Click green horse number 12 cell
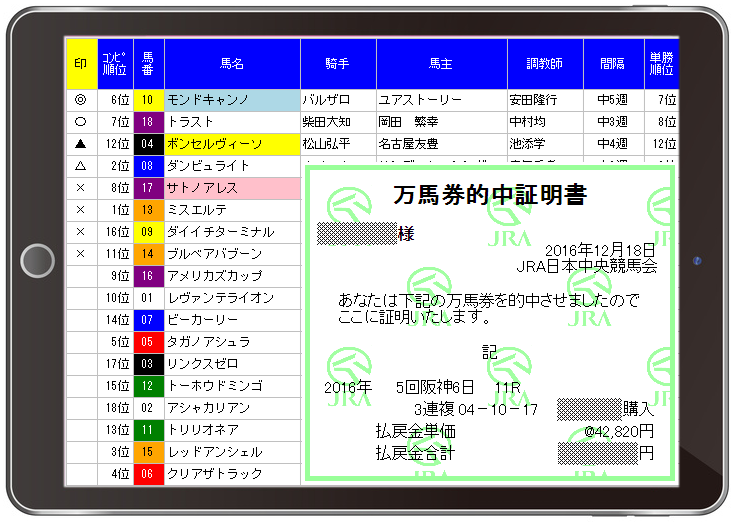This screenshot has width=736, height=522. pyautogui.click(x=149, y=386)
